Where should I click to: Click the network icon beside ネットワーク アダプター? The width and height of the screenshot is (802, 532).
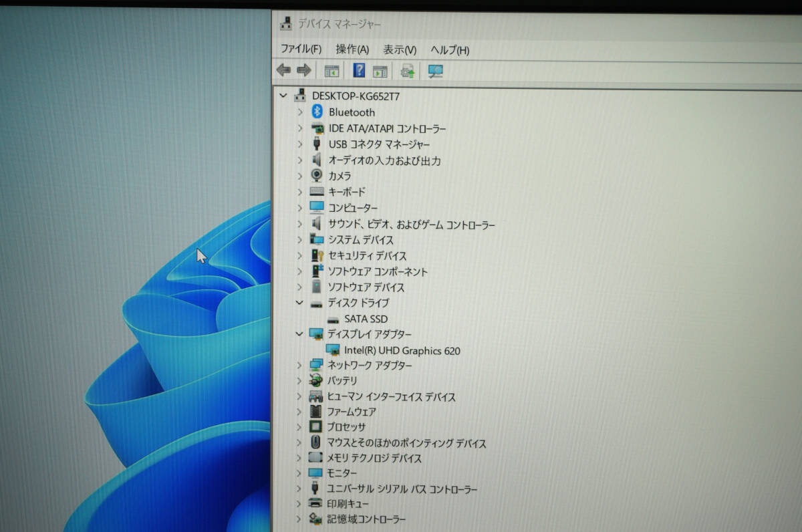tap(317, 365)
